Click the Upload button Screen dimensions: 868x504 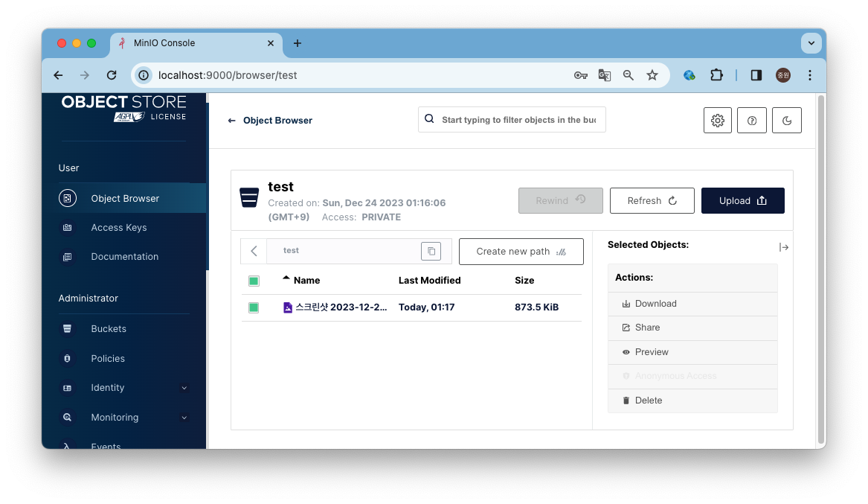click(x=743, y=200)
